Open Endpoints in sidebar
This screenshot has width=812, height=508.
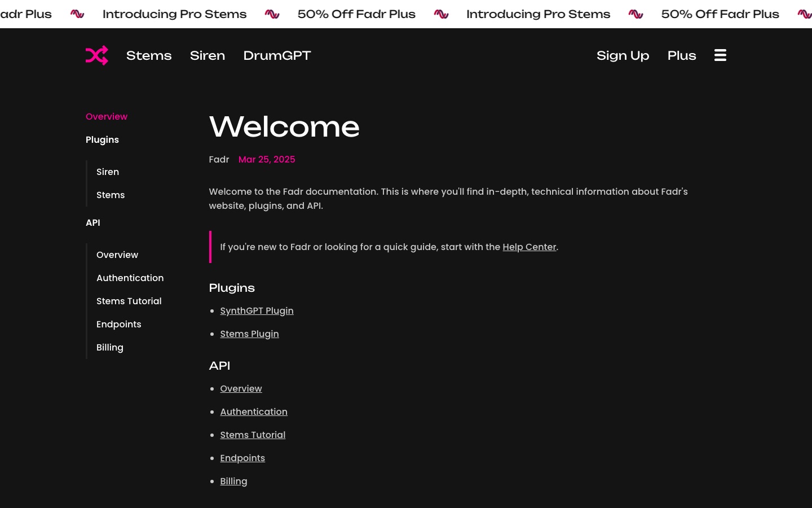pyautogui.click(x=119, y=324)
